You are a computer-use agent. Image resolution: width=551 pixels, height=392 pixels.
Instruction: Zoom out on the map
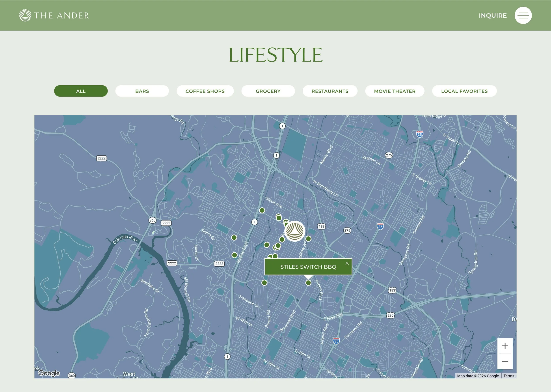click(x=505, y=361)
